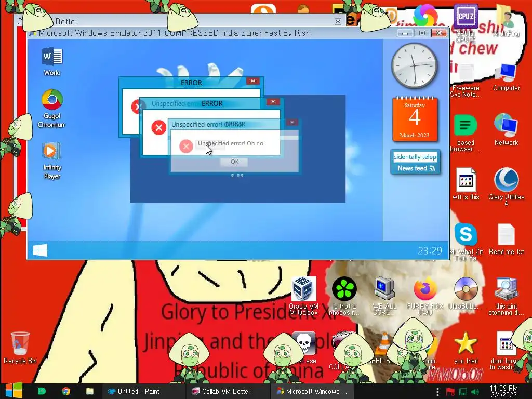Switch to Microsoft Windows emulator taskbar button
Viewport: 532px width, 399px height.
coord(312,391)
